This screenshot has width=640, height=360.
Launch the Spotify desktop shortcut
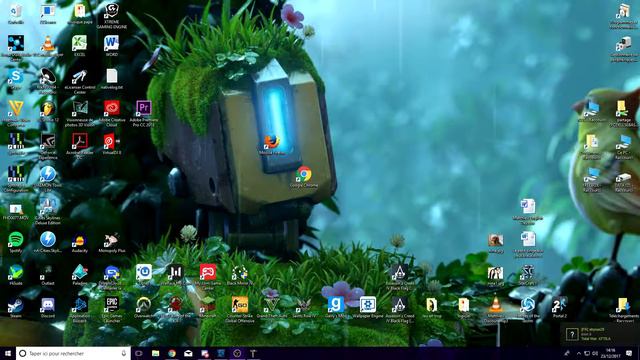point(16,242)
